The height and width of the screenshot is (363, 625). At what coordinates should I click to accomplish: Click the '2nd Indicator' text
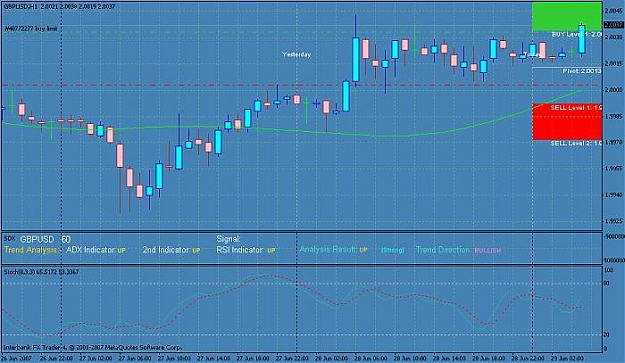coord(166,250)
